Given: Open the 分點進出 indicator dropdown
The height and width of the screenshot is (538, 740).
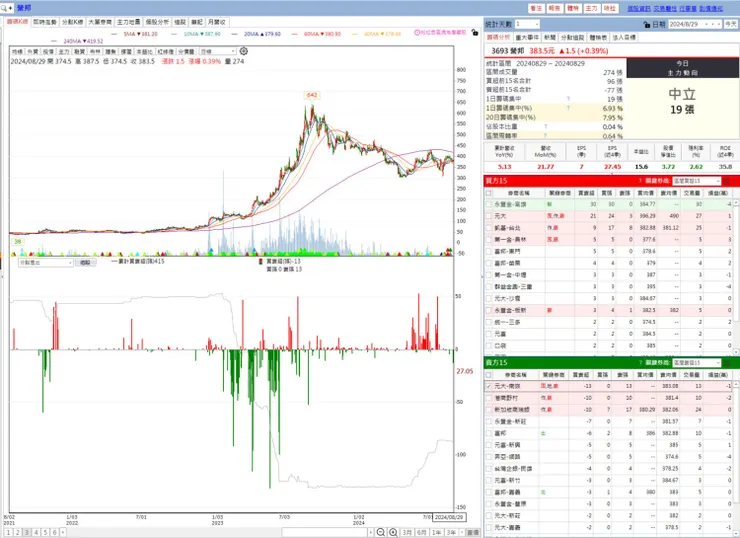Looking at the screenshot, I should click(45, 262).
